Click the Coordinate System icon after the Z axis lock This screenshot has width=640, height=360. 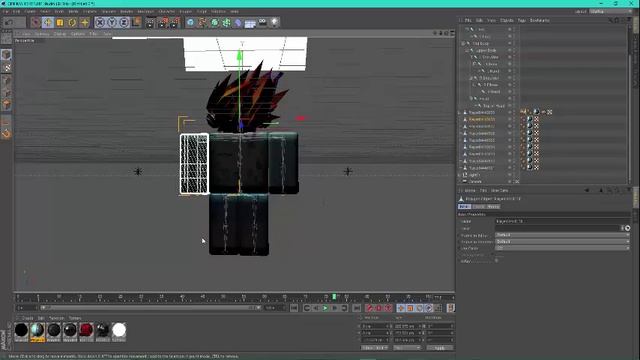click(136, 22)
